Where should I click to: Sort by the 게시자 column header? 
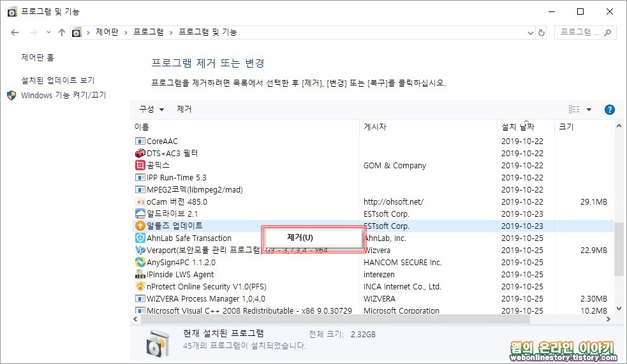pos(374,127)
